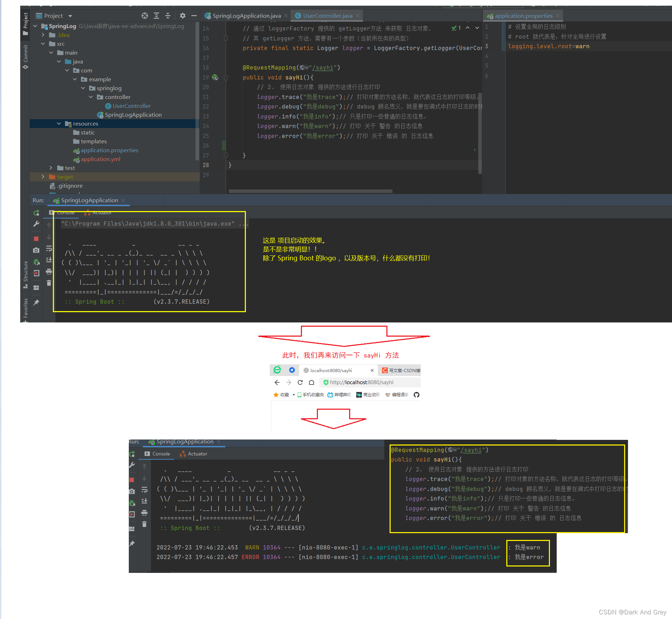Click the fold marker at line 27
This screenshot has width=672, height=619.
[226, 155]
